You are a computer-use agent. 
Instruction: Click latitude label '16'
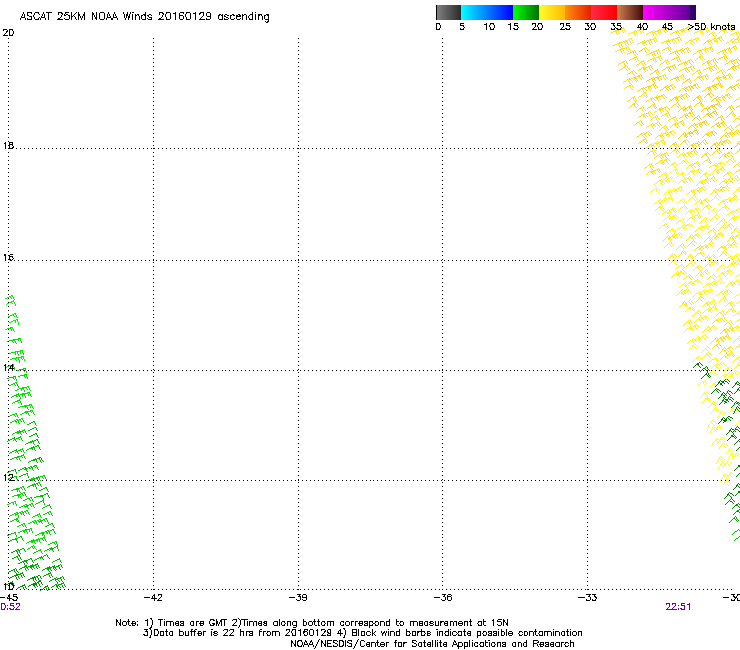[x=8, y=257]
